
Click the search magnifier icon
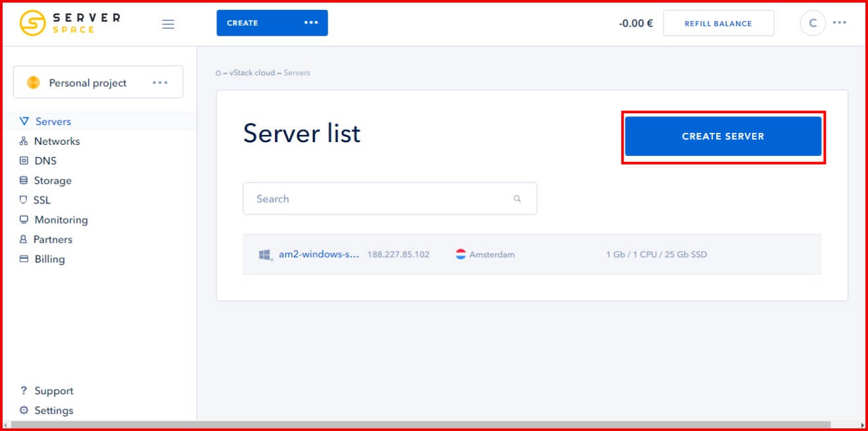pos(518,199)
